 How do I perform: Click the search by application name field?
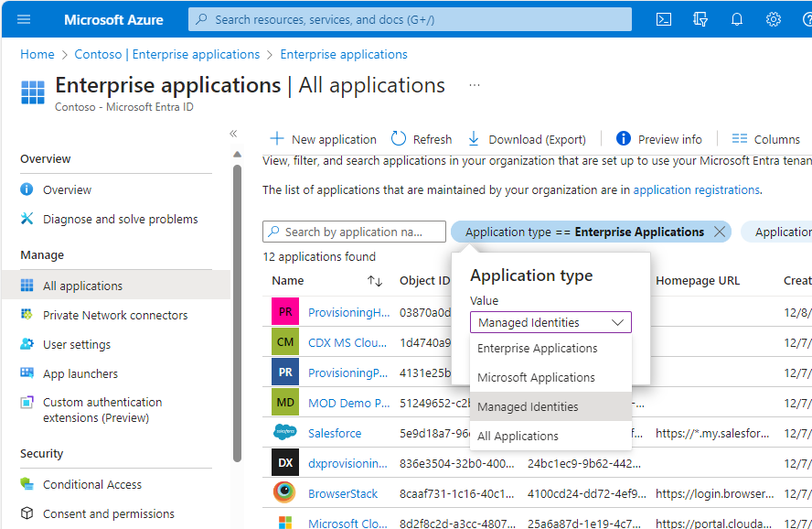pos(354,232)
